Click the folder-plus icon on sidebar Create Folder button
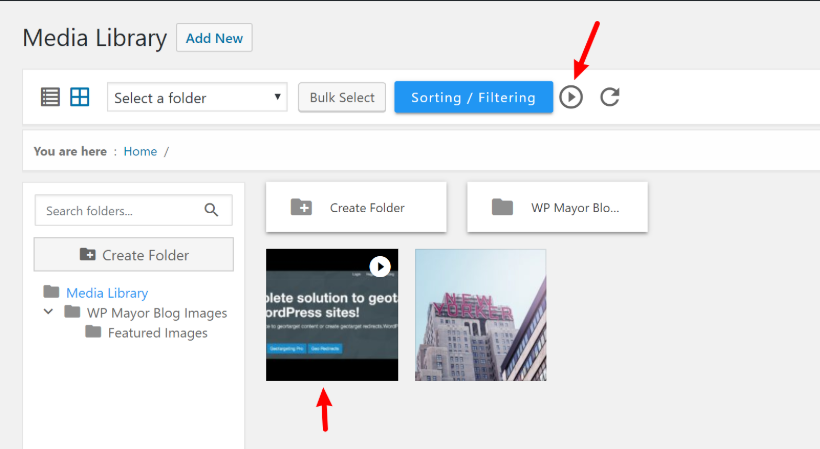 point(87,254)
